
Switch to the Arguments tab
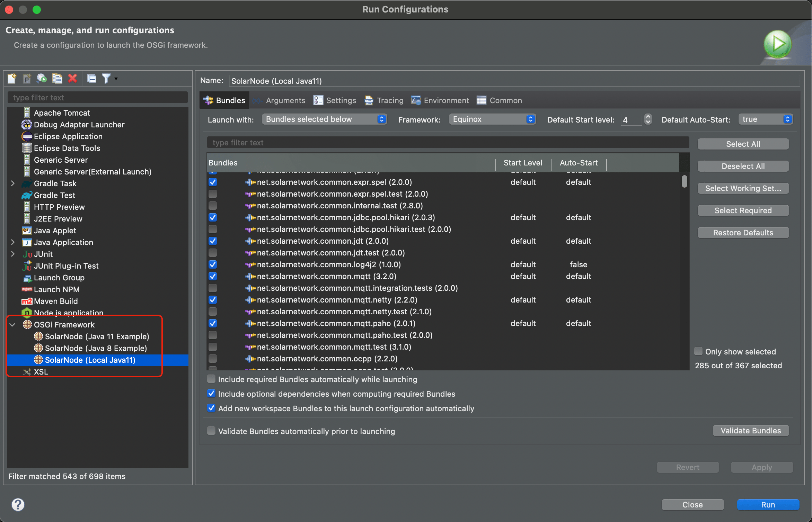pos(285,100)
